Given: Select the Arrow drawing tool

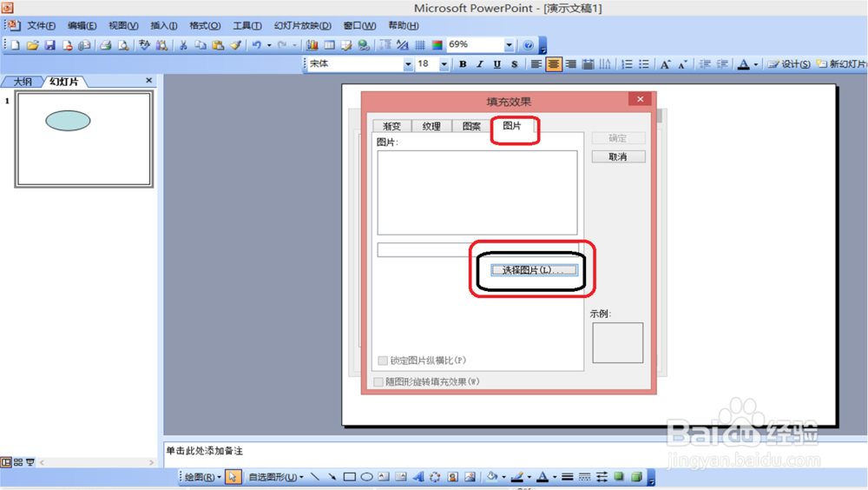Looking at the screenshot, I should tap(332, 477).
